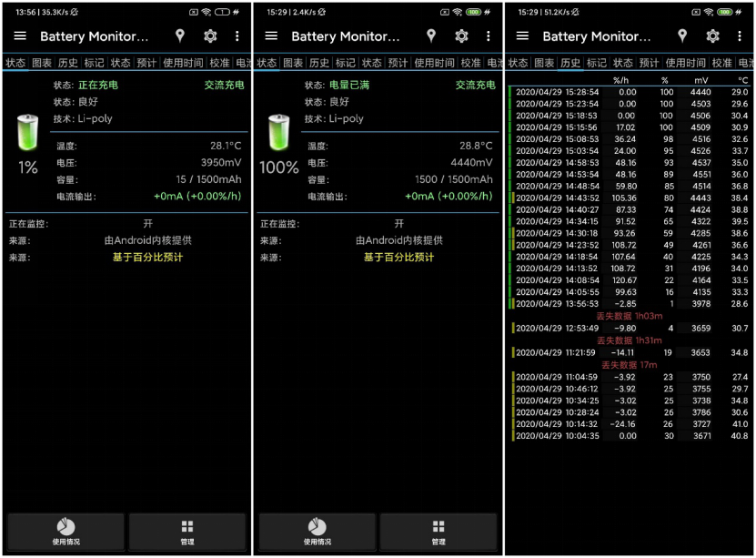The width and height of the screenshot is (756, 558).
Task: Open hamburger menu on the 1% charging screen
Action: tap(20, 36)
